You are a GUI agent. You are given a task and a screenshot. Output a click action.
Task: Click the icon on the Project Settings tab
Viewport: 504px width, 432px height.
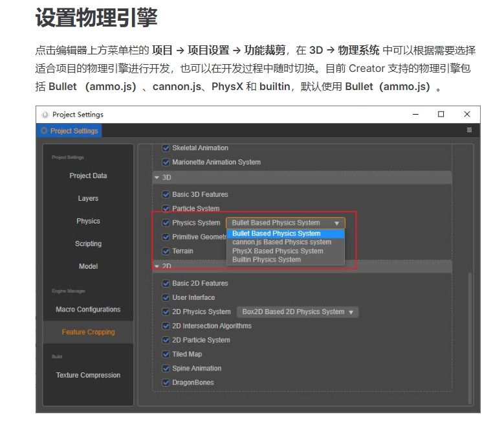point(44,131)
